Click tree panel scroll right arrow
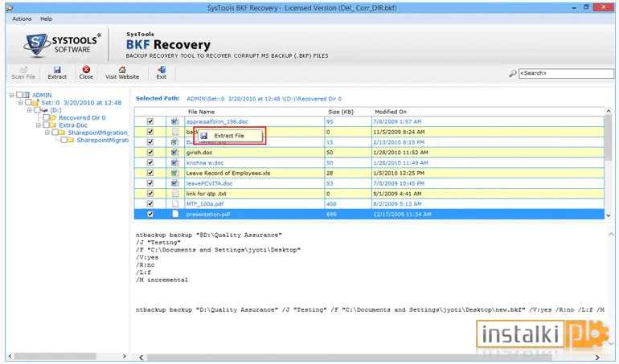619x364 pixels. 125,356
